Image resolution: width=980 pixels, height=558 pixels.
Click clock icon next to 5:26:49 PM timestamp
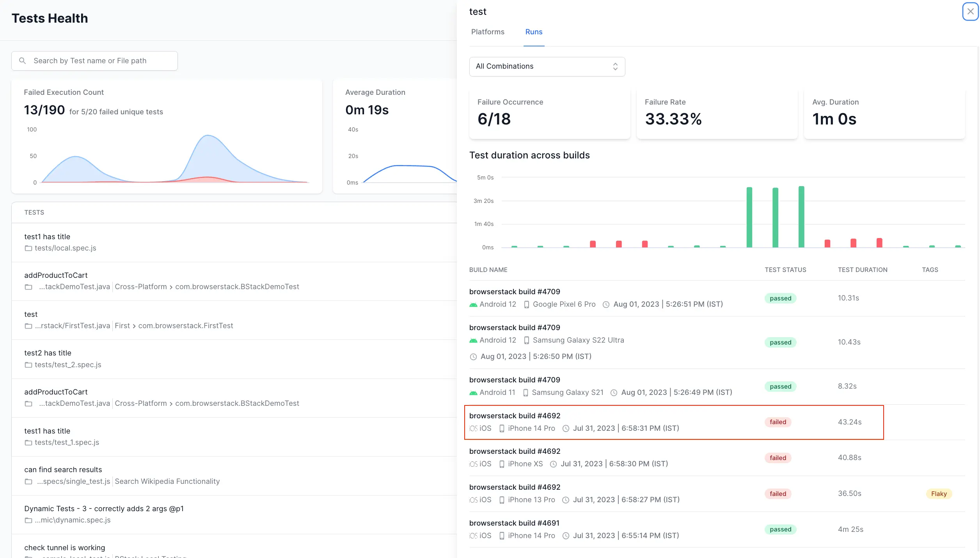point(614,393)
